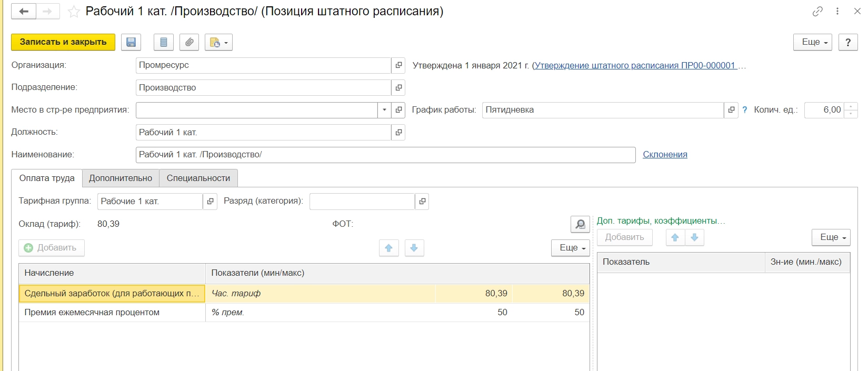Screen dimensions: 868x371
Task: Click the magnifier icon next to ФОТ
Action: (580, 224)
